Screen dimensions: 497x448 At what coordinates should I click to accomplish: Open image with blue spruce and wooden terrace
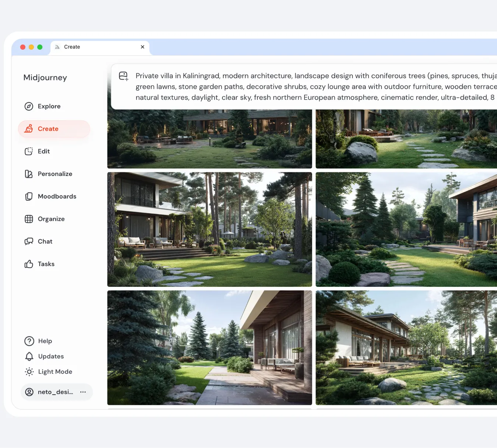(x=209, y=348)
